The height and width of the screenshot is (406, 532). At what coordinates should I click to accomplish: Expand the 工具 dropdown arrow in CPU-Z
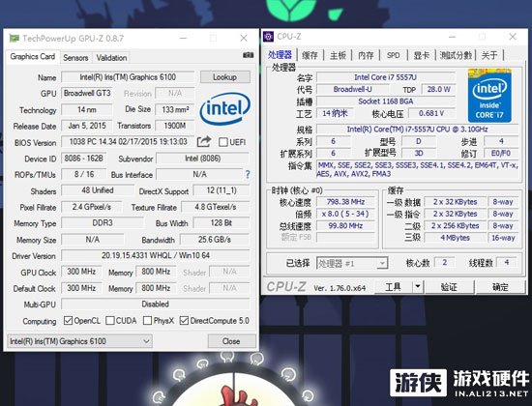(x=418, y=287)
